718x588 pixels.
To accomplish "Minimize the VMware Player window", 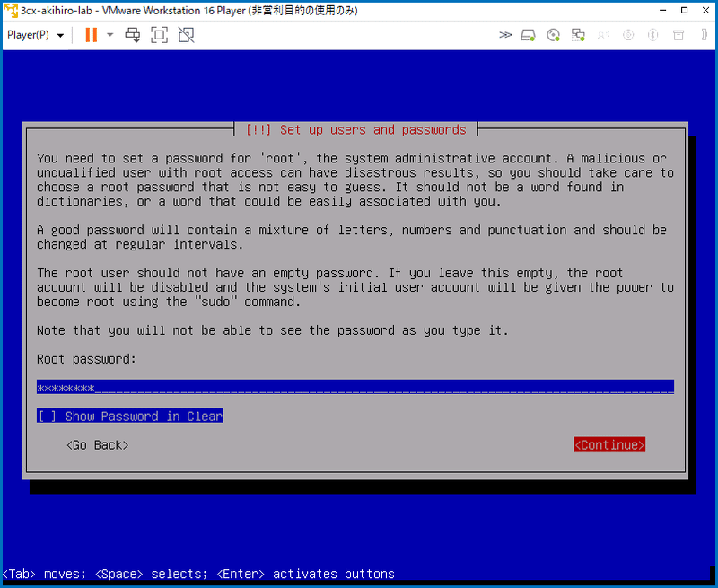I will point(663,11).
